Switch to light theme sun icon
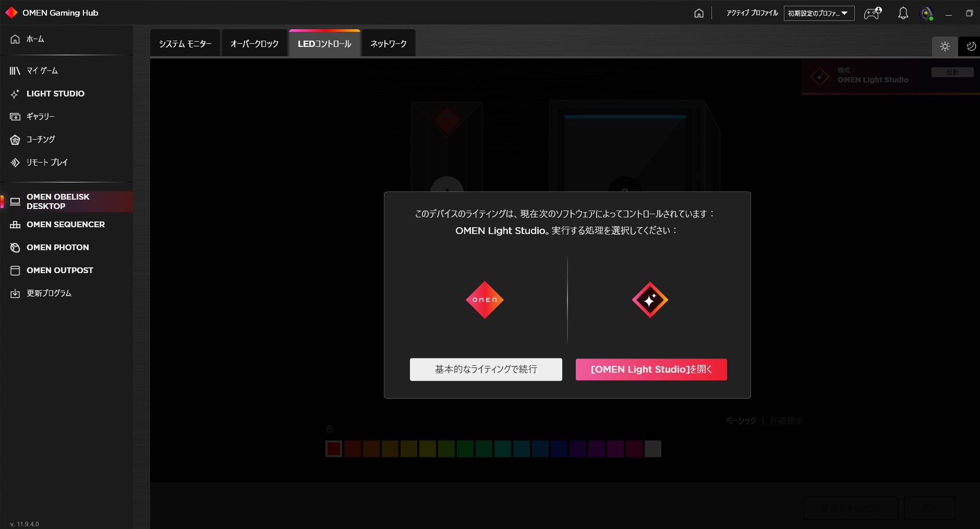 click(x=945, y=46)
